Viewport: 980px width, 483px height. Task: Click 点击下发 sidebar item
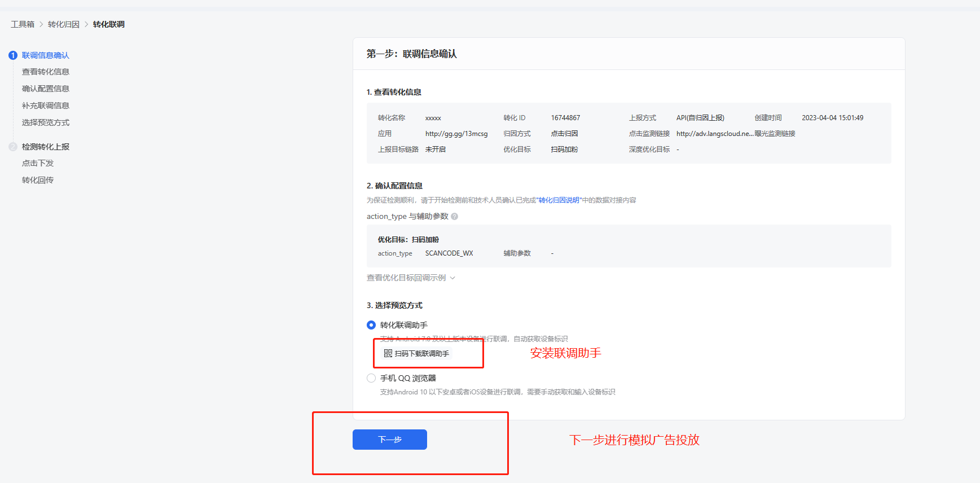pyautogui.click(x=37, y=163)
